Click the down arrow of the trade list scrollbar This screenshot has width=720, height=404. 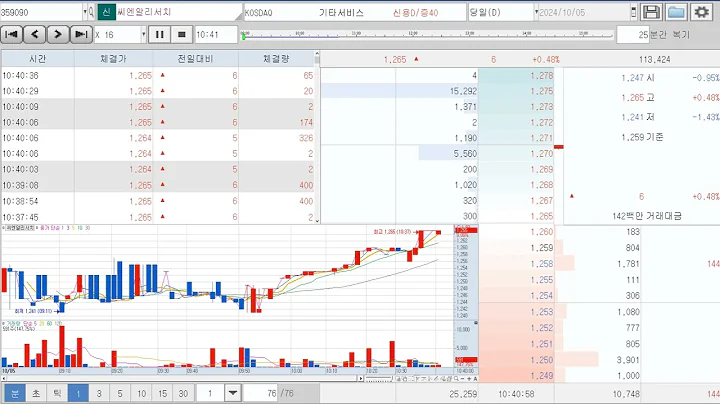coord(317,220)
